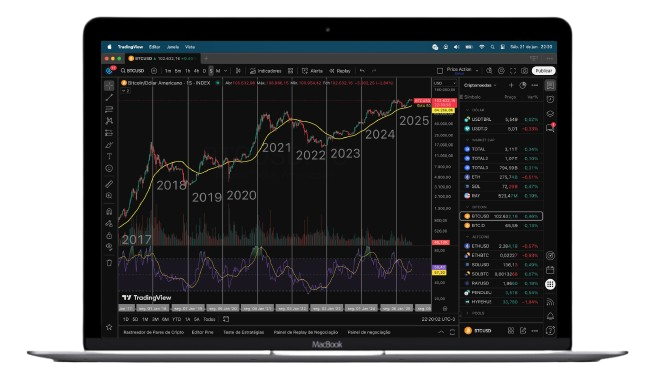Toggle stay-in-drawing-mode tool
The width and height of the screenshot is (666, 375).
pyautogui.click(x=109, y=223)
